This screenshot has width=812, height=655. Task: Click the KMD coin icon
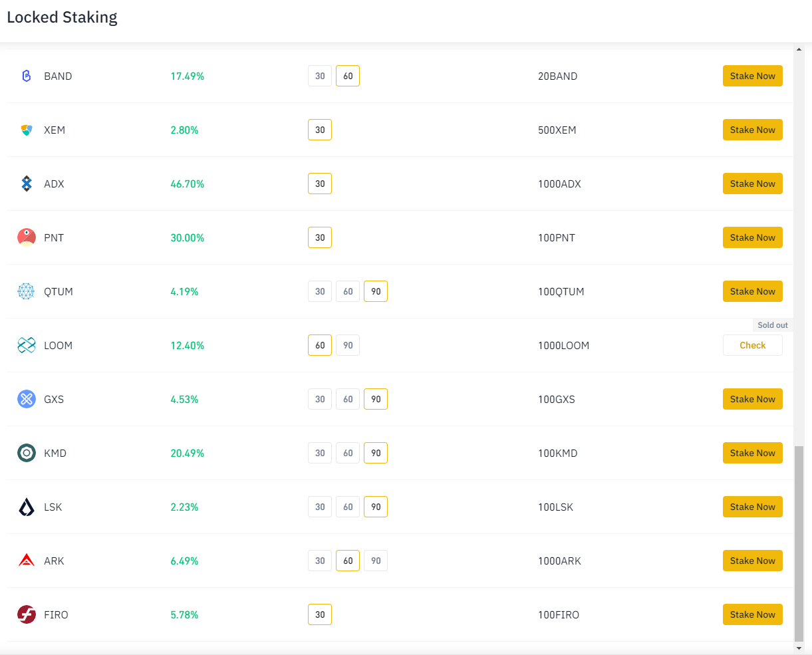point(27,453)
